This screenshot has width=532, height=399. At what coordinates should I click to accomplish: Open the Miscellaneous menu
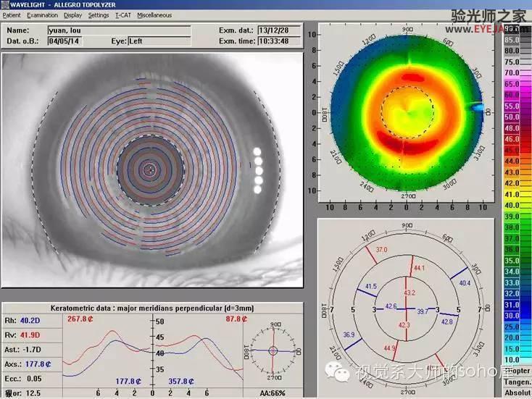(x=154, y=15)
